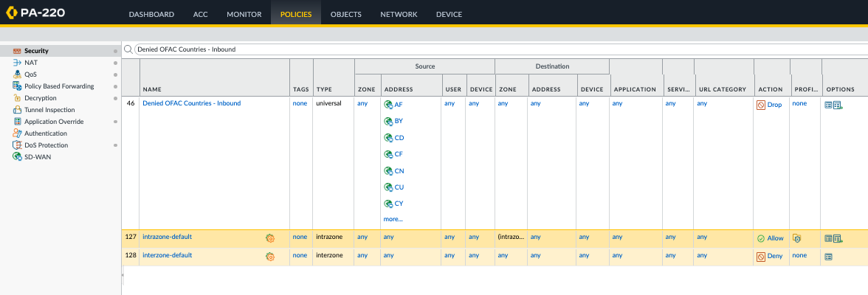Select Tunnel Inspection in the sidebar
Screen dimensions: 868x295
(x=49, y=110)
